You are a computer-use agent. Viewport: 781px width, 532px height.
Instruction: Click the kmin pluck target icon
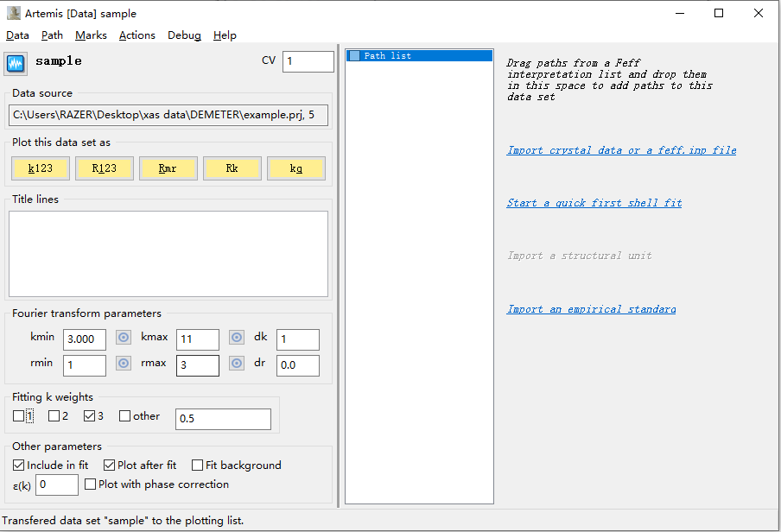click(124, 337)
